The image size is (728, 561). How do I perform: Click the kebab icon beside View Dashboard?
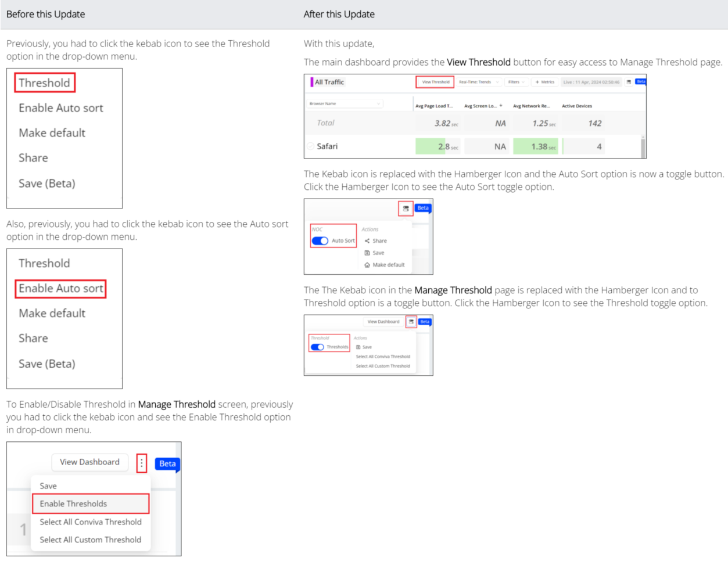[x=141, y=463]
